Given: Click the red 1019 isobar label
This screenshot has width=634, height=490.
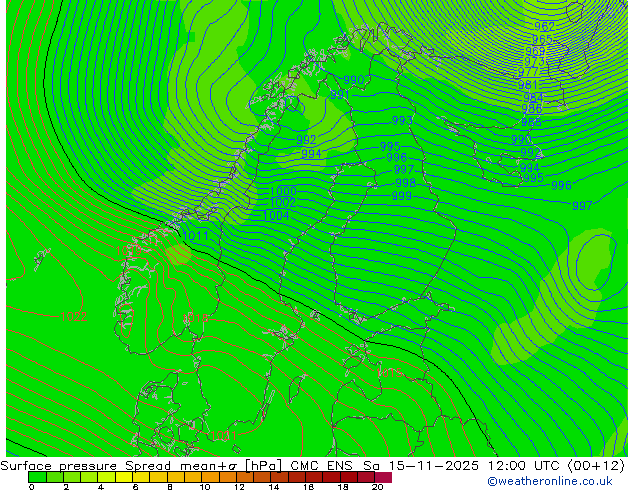Looking at the screenshot, I should 129,251.
